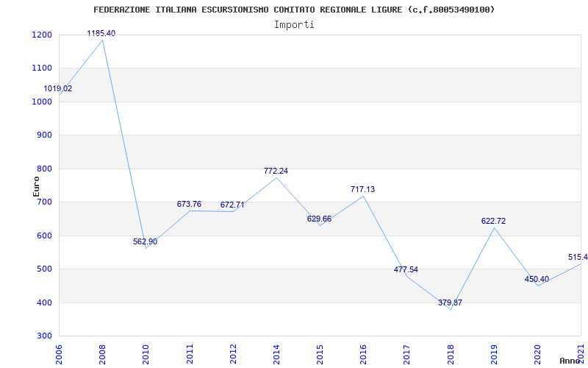This screenshot has width=588, height=368.
Task: Click x-axis year 2021
Action: click(581, 355)
